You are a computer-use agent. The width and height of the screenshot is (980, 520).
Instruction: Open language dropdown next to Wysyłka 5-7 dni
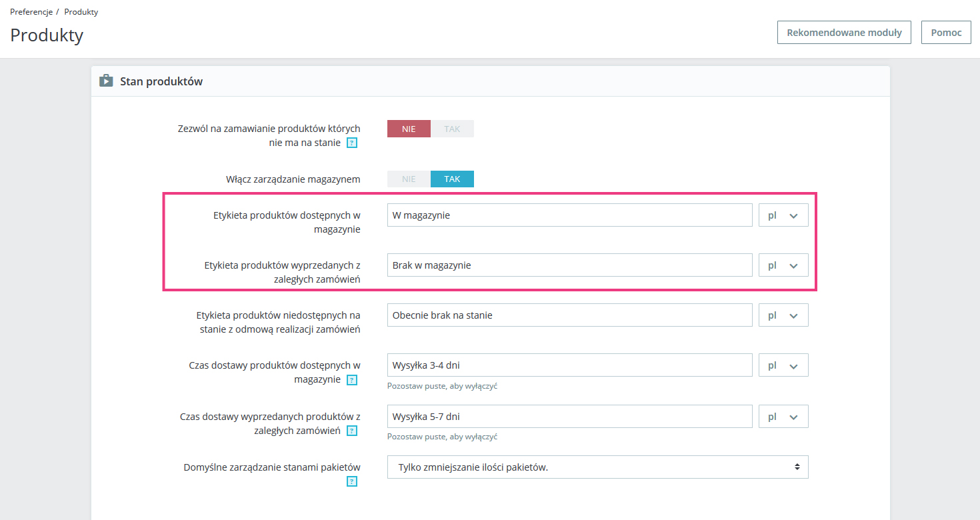coord(783,417)
